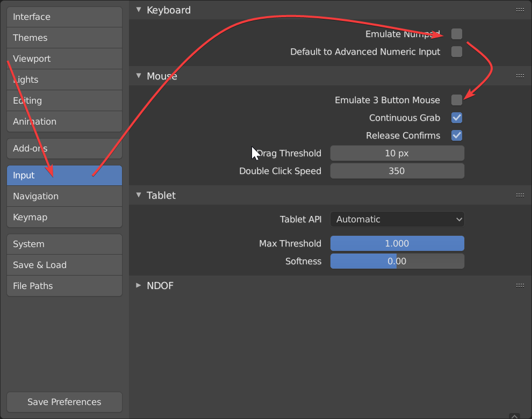Click the Keyboard panel grip icon
Image resolution: width=532 pixels, height=419 pixels.
pos(520,10)
